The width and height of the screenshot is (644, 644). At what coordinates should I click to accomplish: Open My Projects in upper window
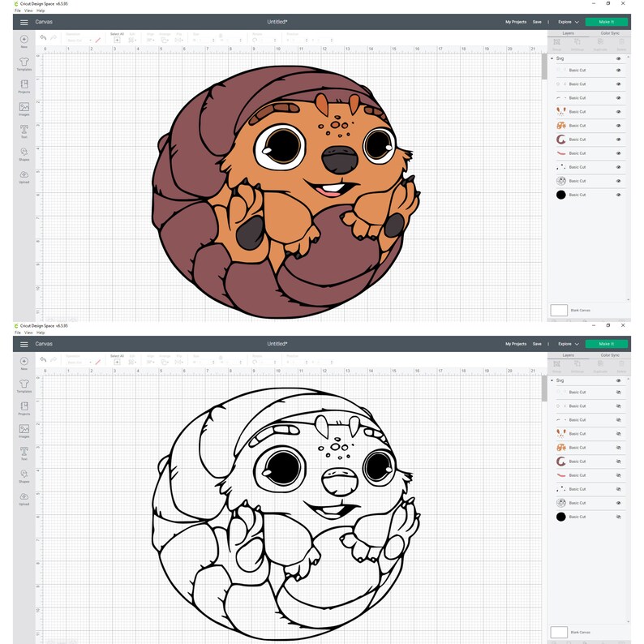[516, 22]
